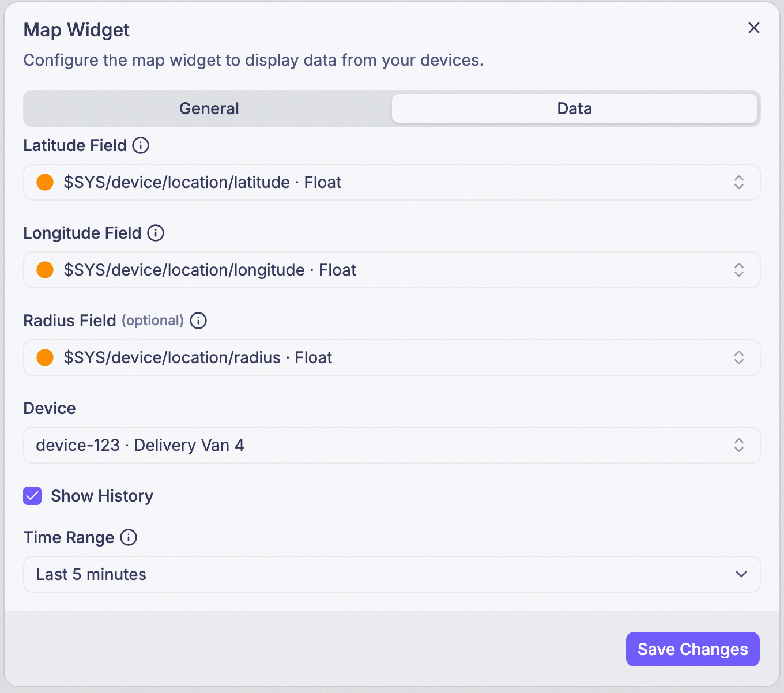The image size is (784, 693).
Task: Expand the Time Range chevron dropdown
Action: 741,574
